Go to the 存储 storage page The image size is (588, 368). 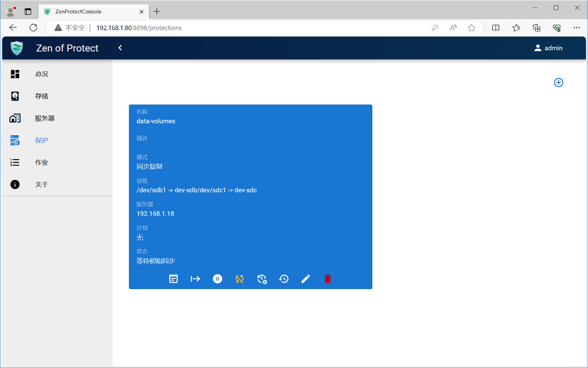pos(41,96)
